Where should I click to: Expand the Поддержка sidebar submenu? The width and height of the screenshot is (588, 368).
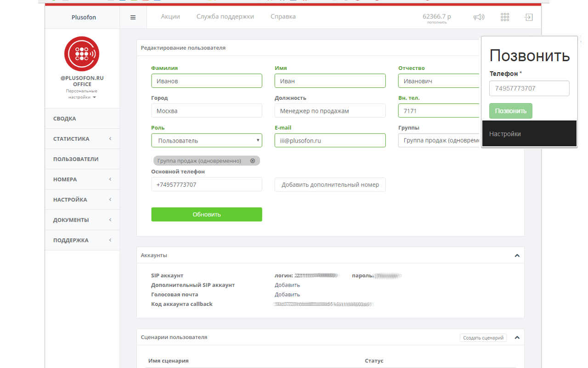[x=110, y=240]
